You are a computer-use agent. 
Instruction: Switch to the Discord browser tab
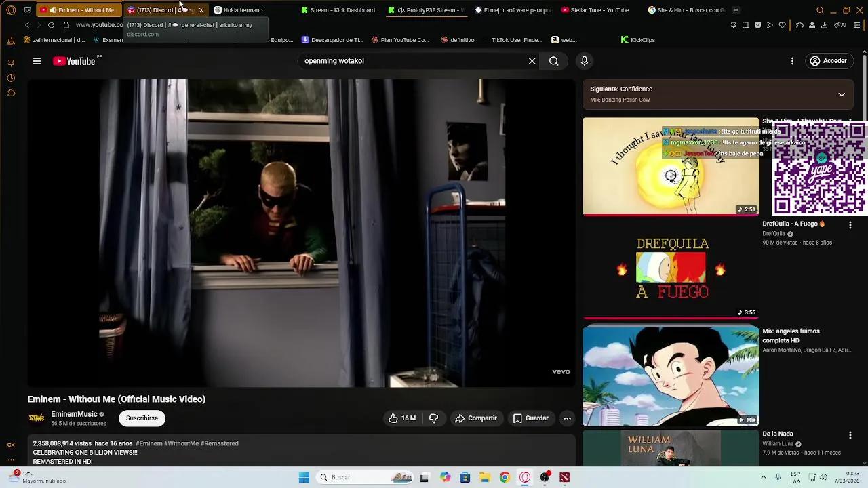pyautogui.click(x=163, y=9)
